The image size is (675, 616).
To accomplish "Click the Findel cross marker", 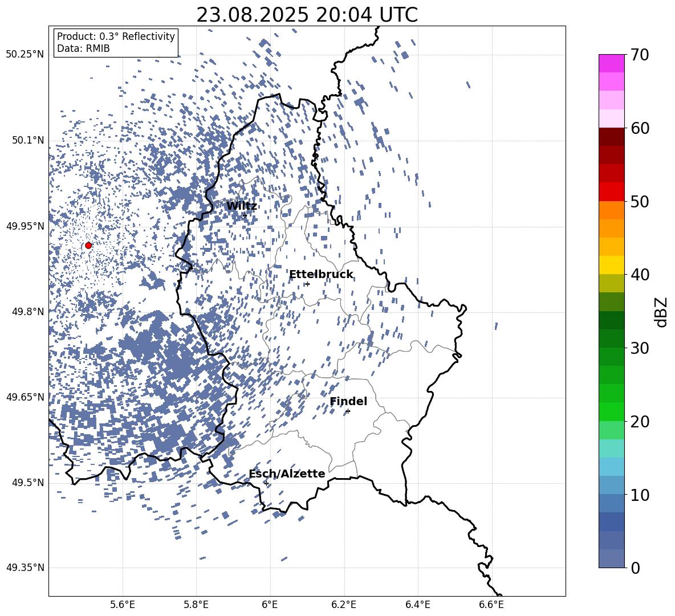I will [x=348, y=411].
